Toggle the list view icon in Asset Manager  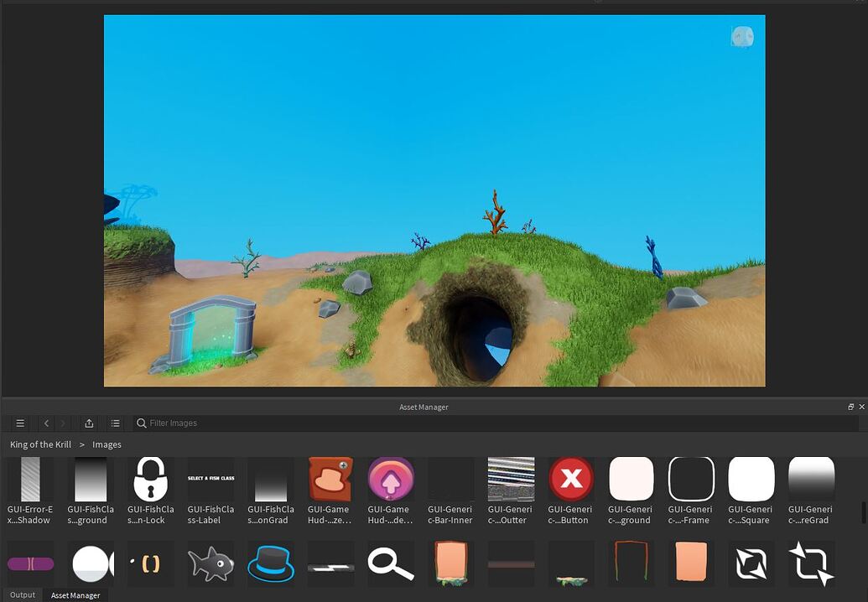(115, 423)
